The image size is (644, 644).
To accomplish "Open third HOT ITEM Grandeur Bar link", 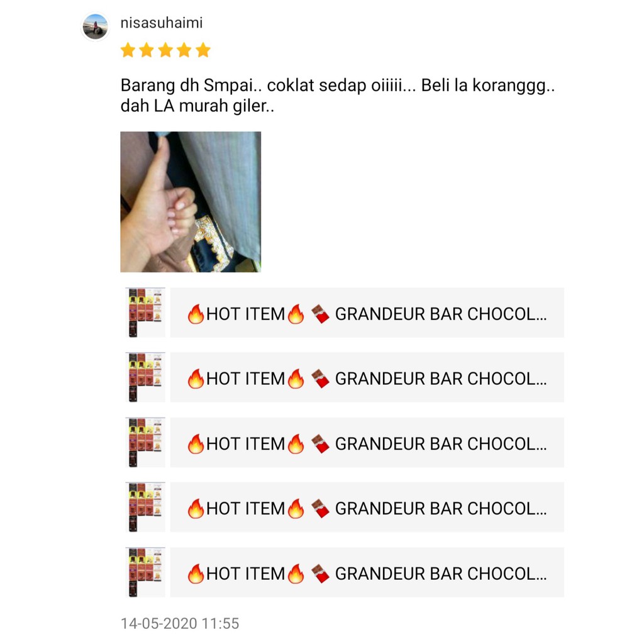I will point(367,442).
